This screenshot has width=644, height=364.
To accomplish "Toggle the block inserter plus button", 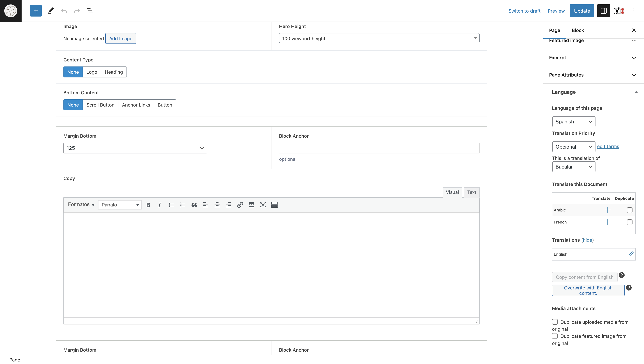I will pos(36,11).
